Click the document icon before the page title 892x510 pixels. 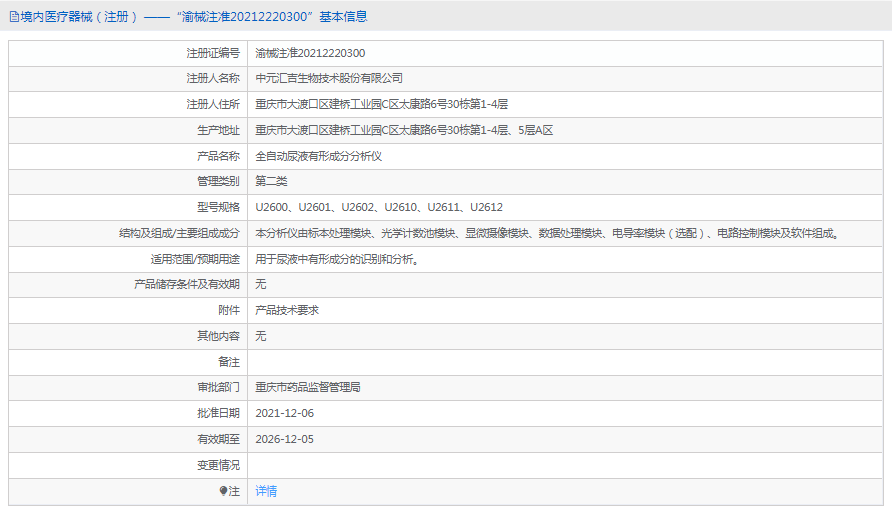point(14,17)
